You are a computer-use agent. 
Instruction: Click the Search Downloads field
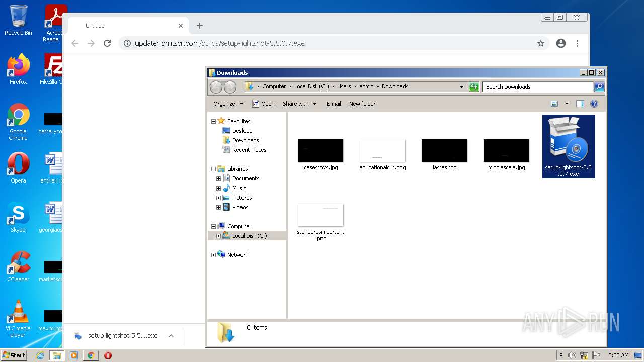pyautogui.click(x=538, y=87)
